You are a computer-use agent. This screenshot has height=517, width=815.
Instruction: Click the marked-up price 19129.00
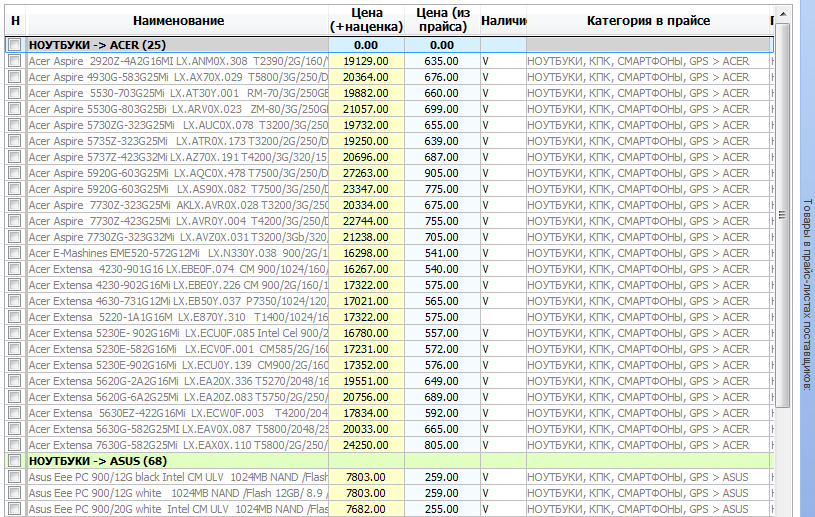tap(366, 61)
